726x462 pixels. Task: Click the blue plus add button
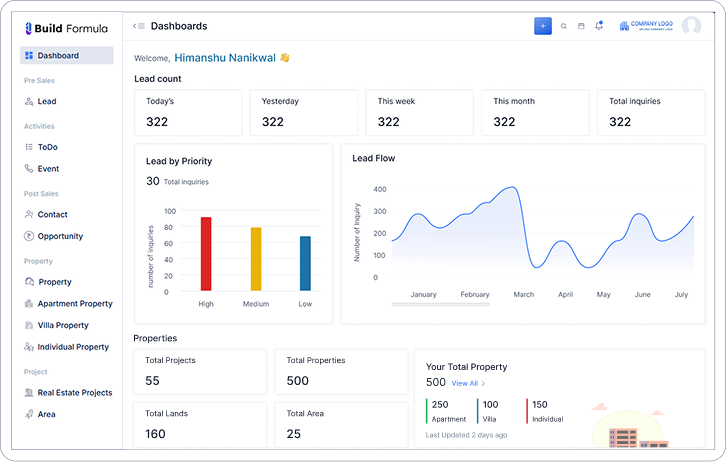coord(543,26)
